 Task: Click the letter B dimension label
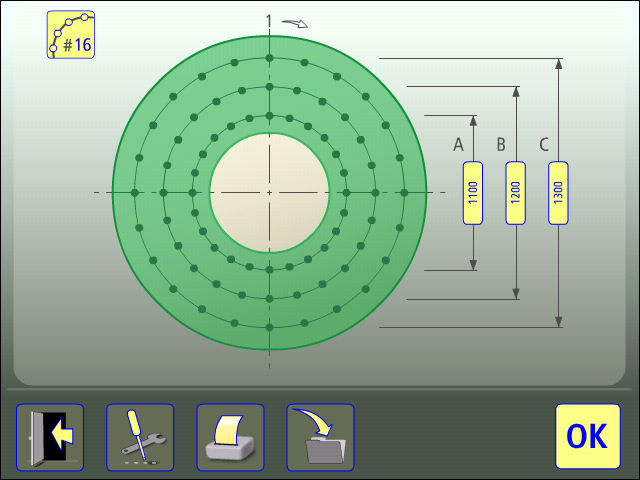pyautogui.click(x=501, y=145)
